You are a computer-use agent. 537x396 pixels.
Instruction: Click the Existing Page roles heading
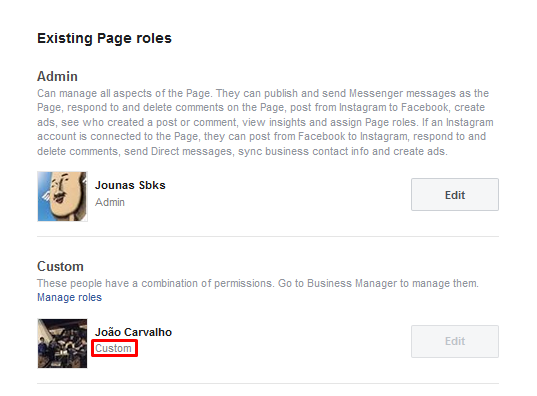pyautogui.click(x=104, y=38)
